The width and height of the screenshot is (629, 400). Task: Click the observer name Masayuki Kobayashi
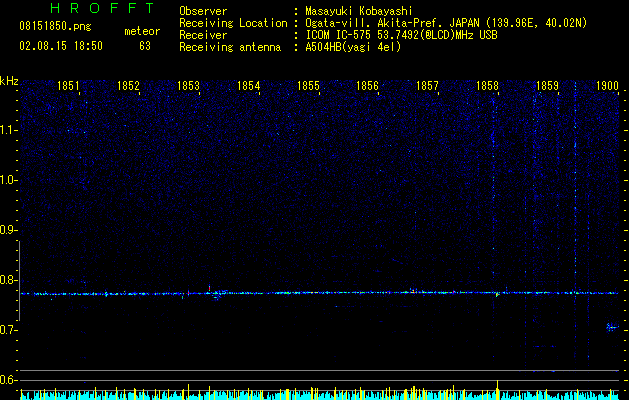click(x=359, y=11)
